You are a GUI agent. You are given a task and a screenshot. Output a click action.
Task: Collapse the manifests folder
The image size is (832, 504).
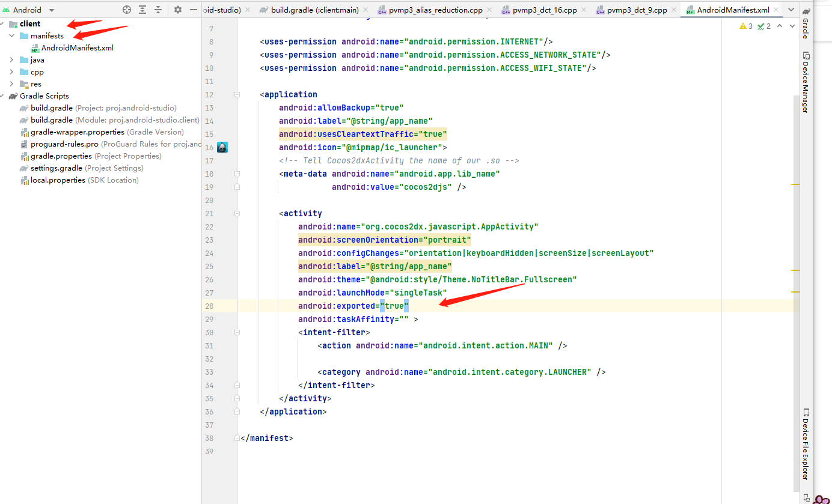(x=11, y=36)
